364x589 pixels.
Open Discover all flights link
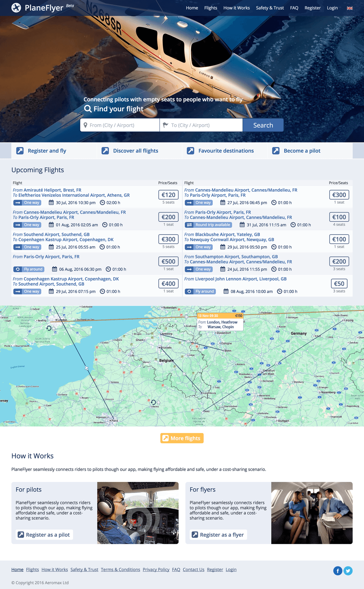[x=136, y=151]
